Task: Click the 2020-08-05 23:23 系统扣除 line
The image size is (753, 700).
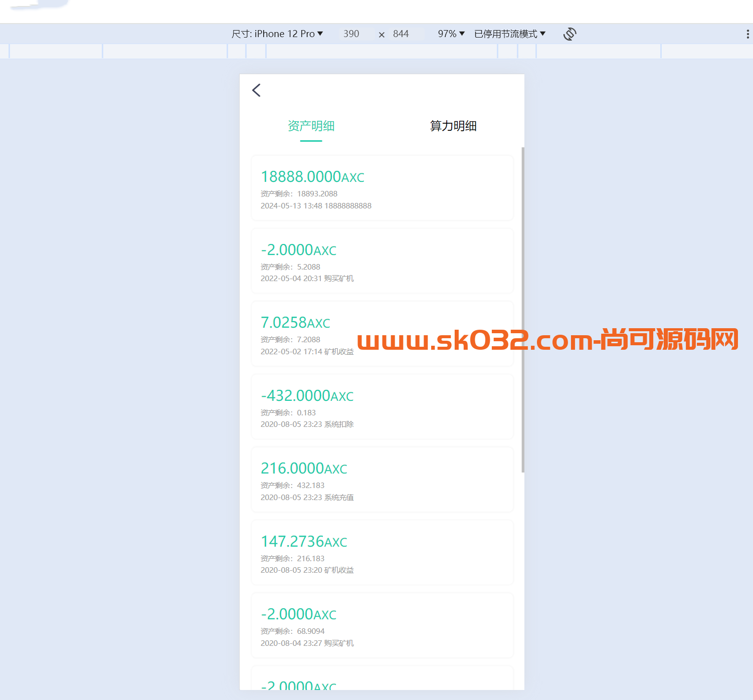Action: pyautogui.click(x=307, y=424)
